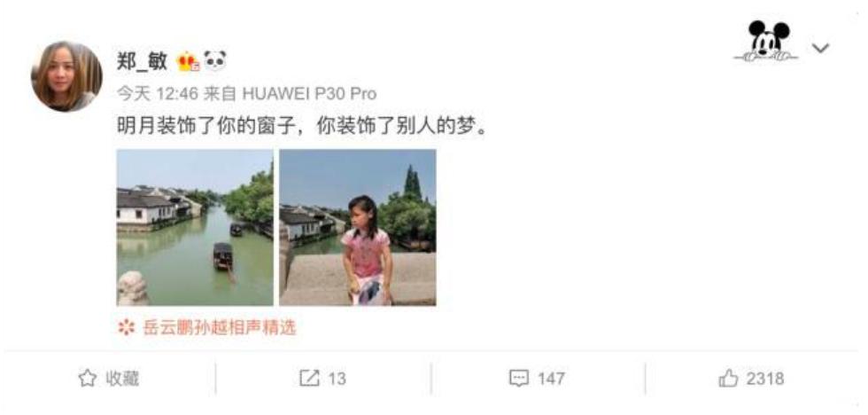Open the 岳云鹏孙越相声精选 topic link
868x415 pixels.
pyautogui.click(x=220, y=327)
